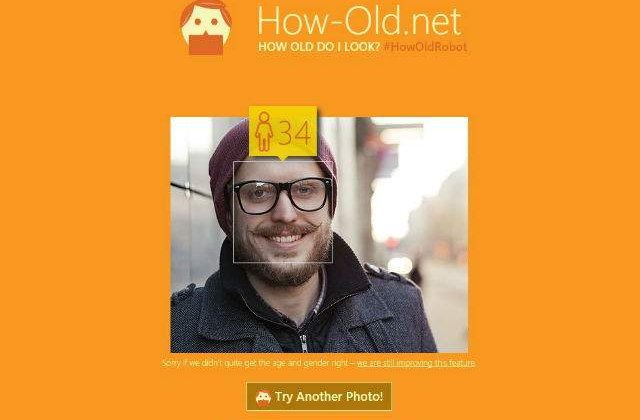The image size is (640, 420).
Task: Open the #HowOldRobot hashtag
Action: [425, 47]
